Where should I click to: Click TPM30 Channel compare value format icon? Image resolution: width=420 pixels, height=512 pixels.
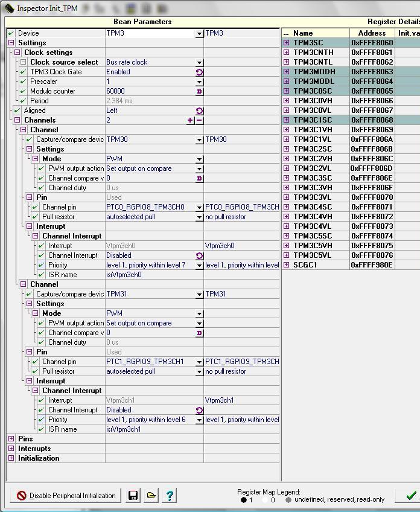[x=199, y=178]
